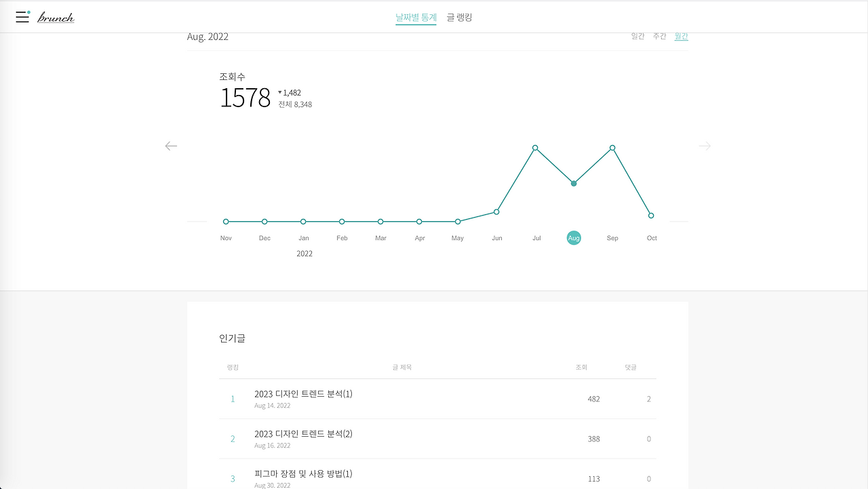The height and width of the screenshot is (489, 868).
Task: Click the ranking number 1 in 인기글
Action: (x=233, y=399)
